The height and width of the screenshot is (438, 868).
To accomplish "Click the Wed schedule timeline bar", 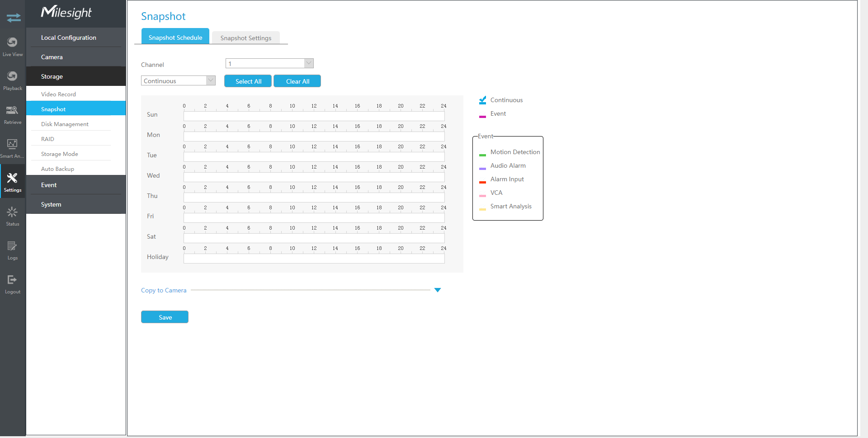I will (x=314, y=177).
